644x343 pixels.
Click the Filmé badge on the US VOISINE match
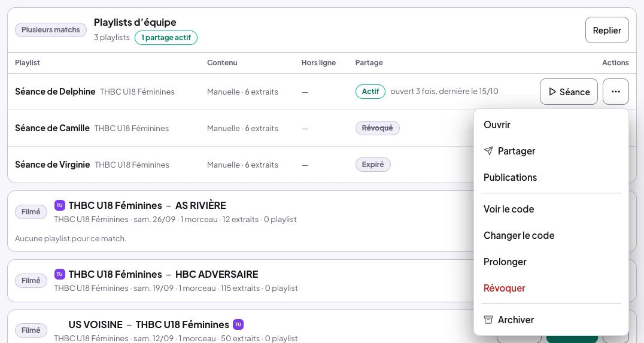(x=31, y=330)
